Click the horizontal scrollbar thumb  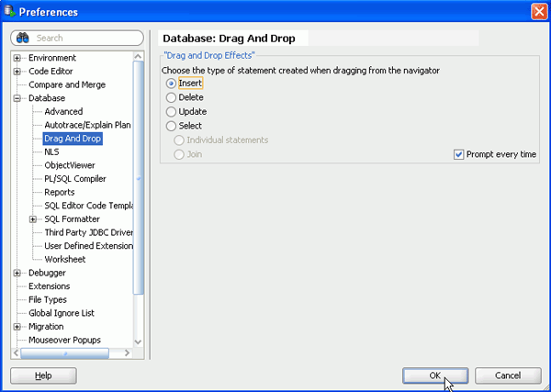click(x=64, y=353)
